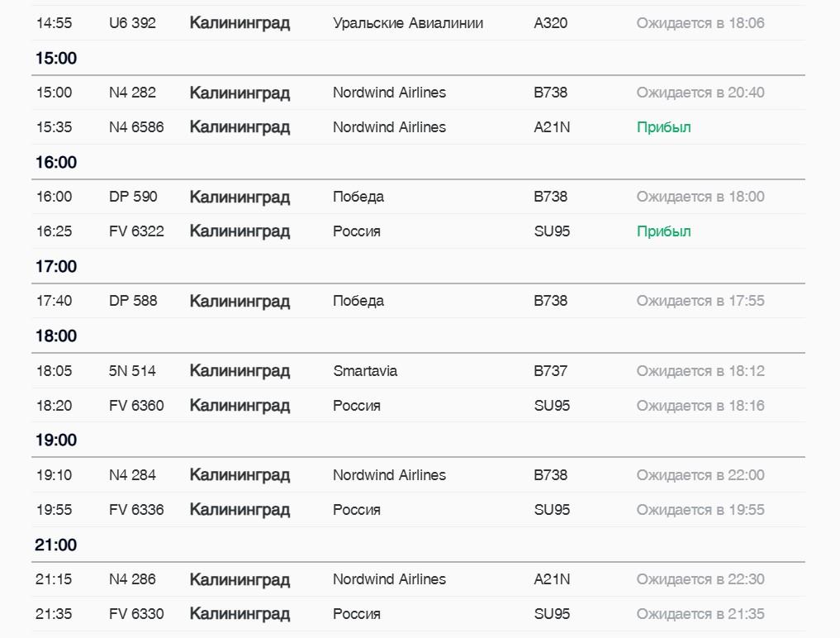This screenshot has width=840, height=638.
Task: Click flight number FV 6360
Action: click(136, 405)
